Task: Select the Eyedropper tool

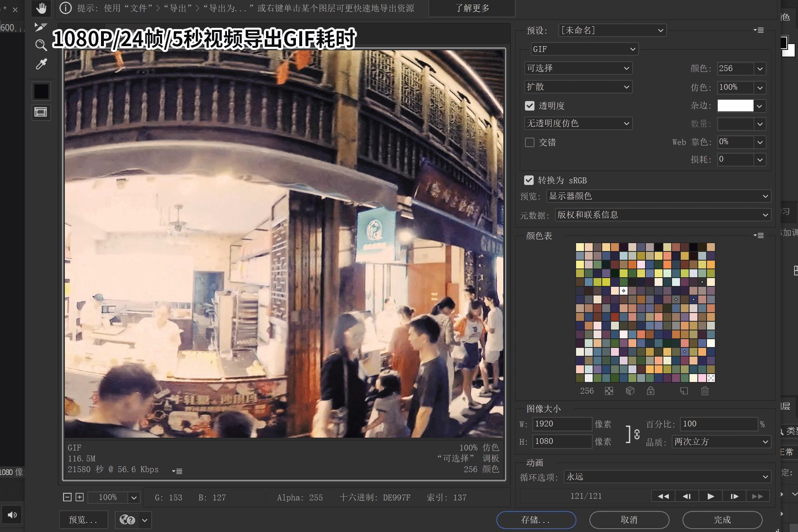Action: click(41, 64)
